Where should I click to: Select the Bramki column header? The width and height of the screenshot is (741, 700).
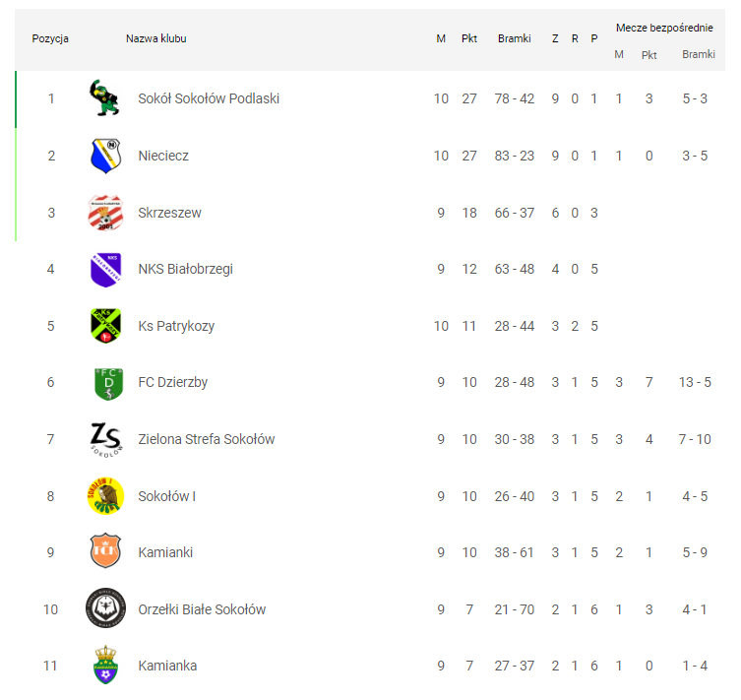pyautogui.click(x=514, y=38)
